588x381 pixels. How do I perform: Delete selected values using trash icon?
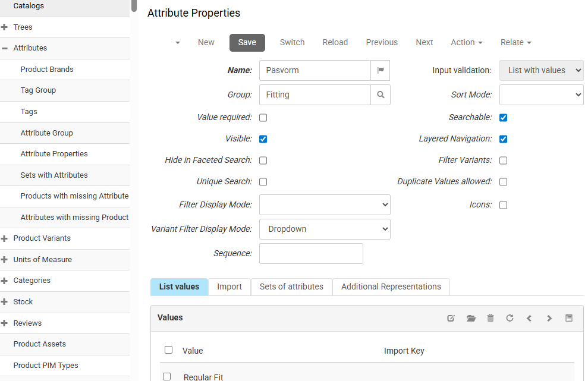(490, 318)
